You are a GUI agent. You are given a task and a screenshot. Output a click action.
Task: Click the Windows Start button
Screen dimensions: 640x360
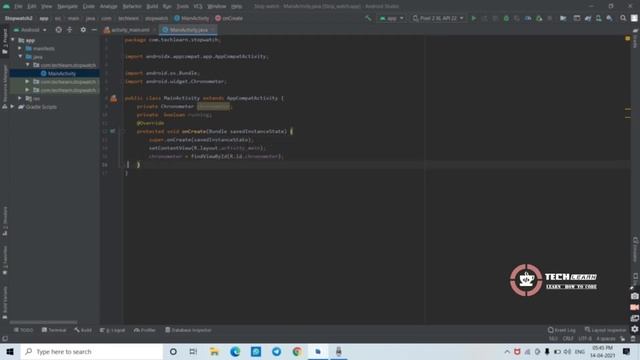10,351
